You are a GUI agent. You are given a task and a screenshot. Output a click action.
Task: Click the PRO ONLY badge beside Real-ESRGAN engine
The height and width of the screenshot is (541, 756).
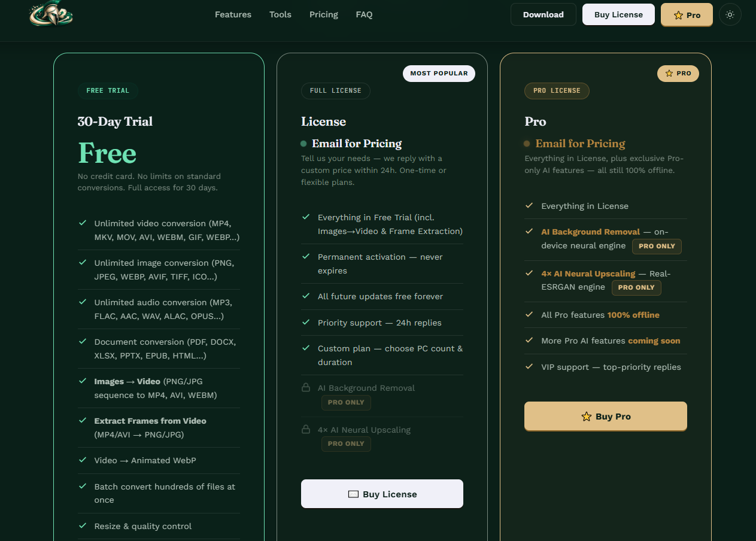[636, 288]
